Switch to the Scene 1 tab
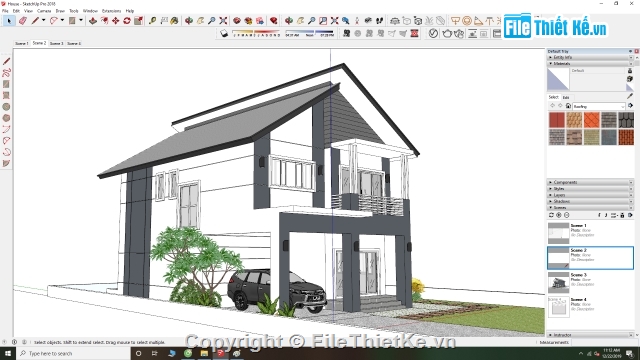The image size is (640, 360). point(22,43)
